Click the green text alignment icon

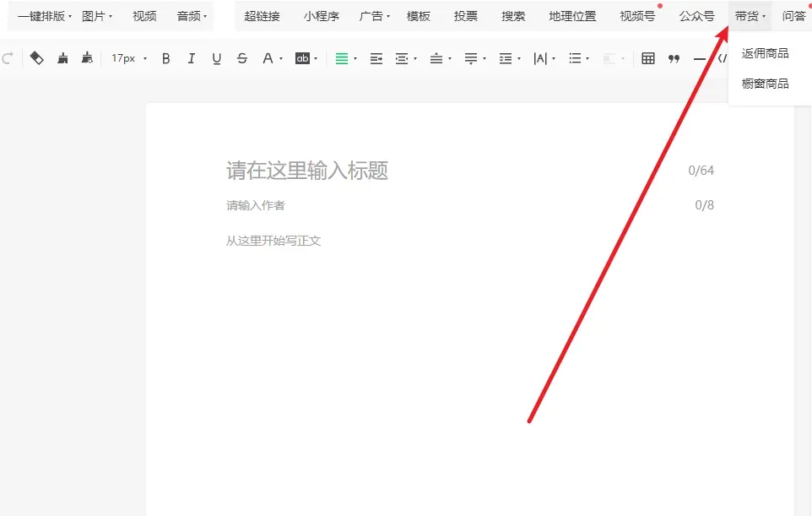342,58
